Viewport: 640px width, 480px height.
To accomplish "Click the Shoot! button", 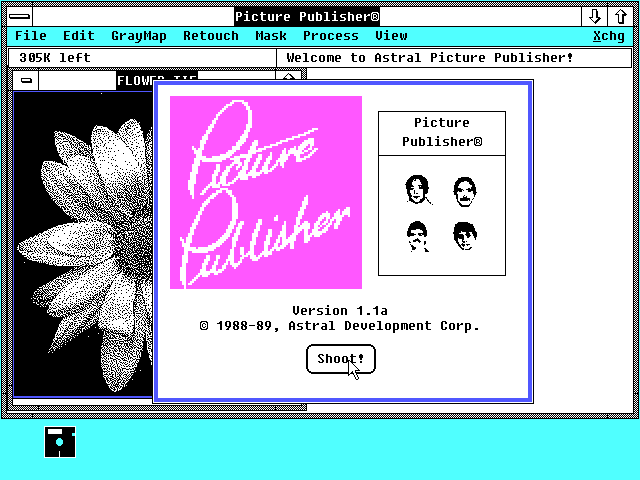I will [x=340, y=359].
